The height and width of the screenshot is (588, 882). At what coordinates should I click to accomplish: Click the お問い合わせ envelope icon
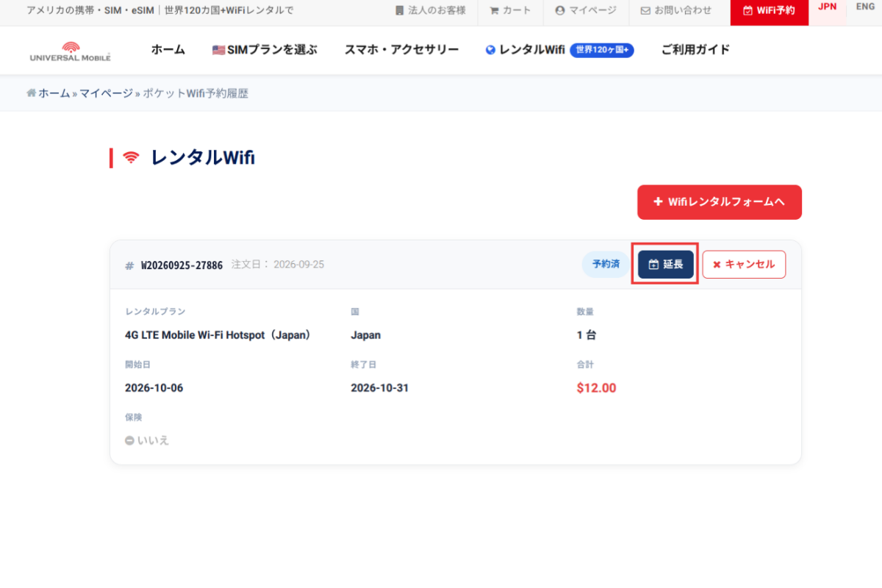pyautogui.click(x=645, y=11)
